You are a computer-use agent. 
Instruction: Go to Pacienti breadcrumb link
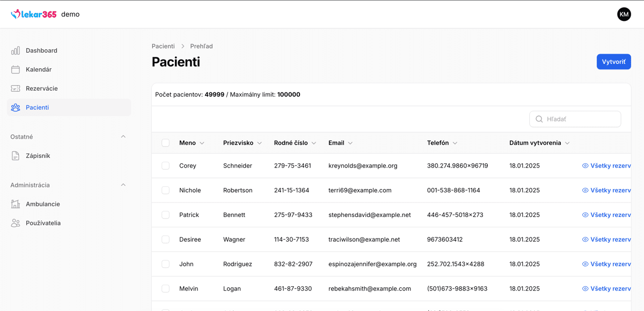(163, 46)
